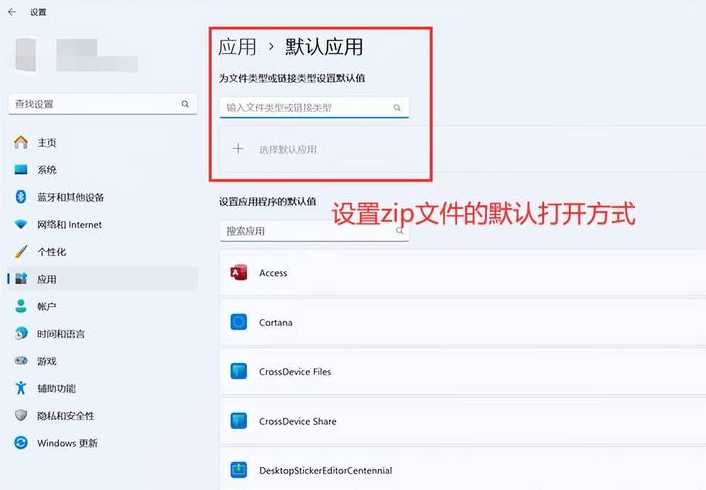Click the plus icon beside 选择默认应用
Viewport: 706px width, 490px height.
pos(238,149)
